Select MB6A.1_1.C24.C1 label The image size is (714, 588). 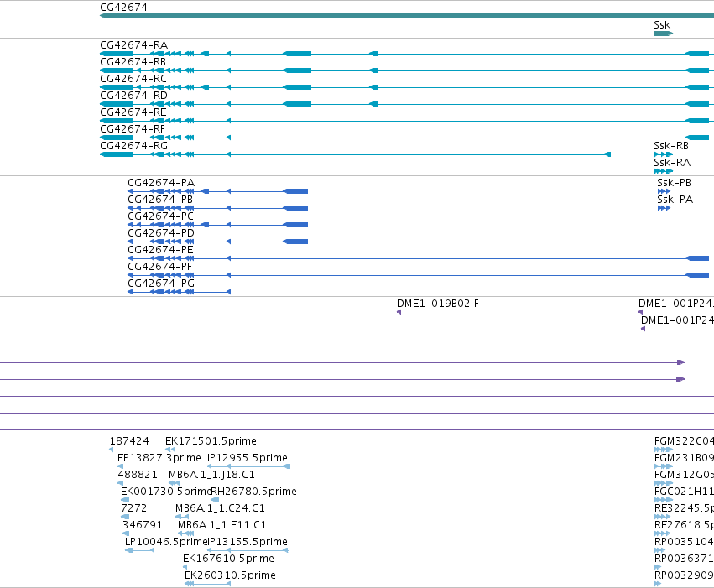(x=220, y=509)
